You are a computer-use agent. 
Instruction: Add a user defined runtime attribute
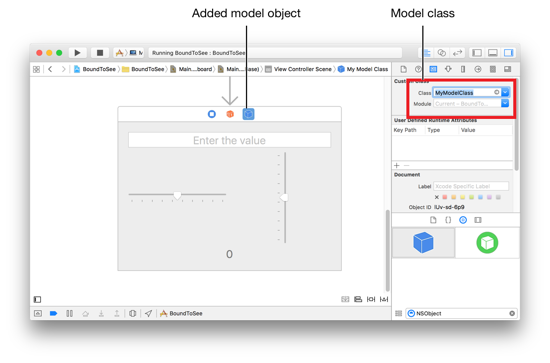(x=397, y=166)
